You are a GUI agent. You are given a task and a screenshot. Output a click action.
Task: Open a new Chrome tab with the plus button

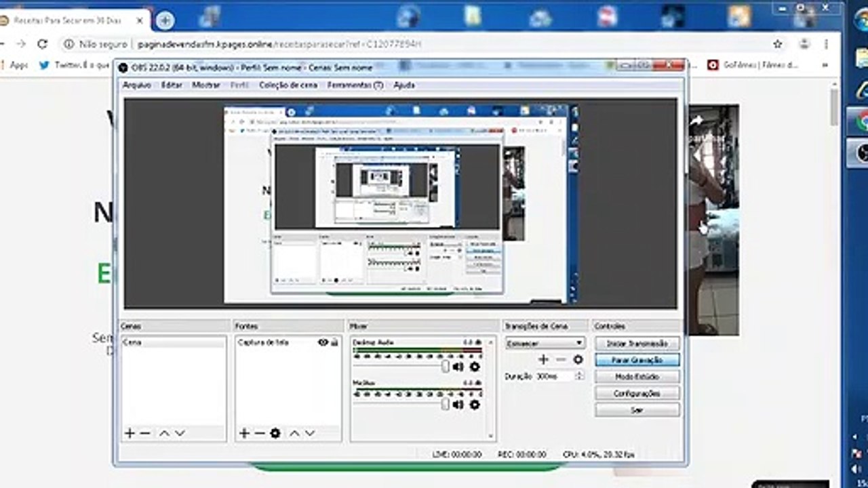coord(165,20)
